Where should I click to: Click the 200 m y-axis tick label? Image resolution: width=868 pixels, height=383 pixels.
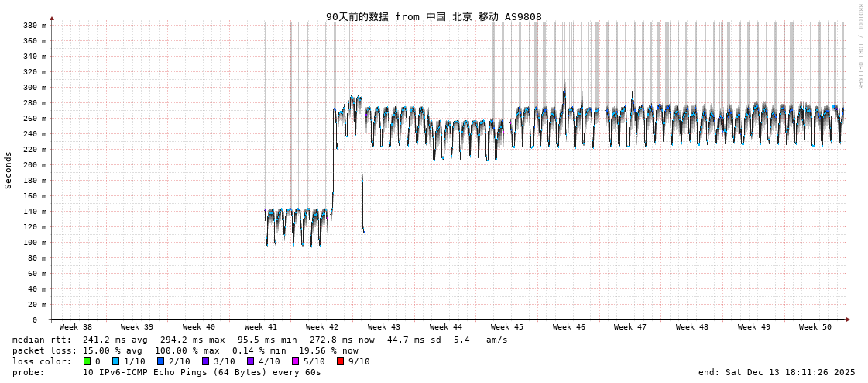[35, 165]
